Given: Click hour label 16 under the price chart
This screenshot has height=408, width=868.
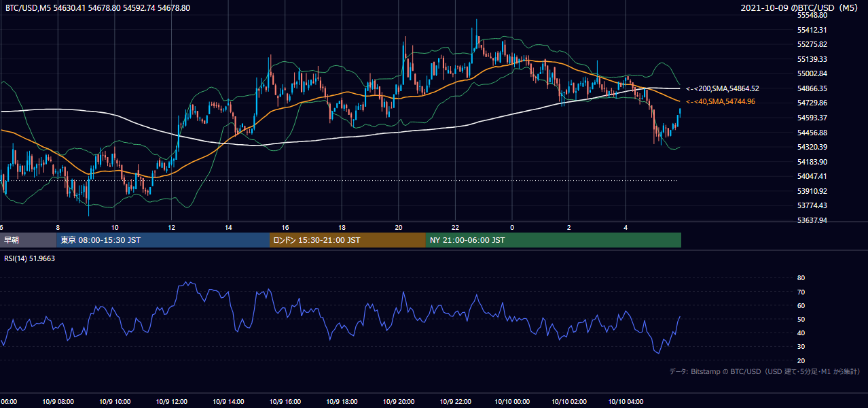Looking at the screenshot, I should pyautogui.click(x=285, y=227).
